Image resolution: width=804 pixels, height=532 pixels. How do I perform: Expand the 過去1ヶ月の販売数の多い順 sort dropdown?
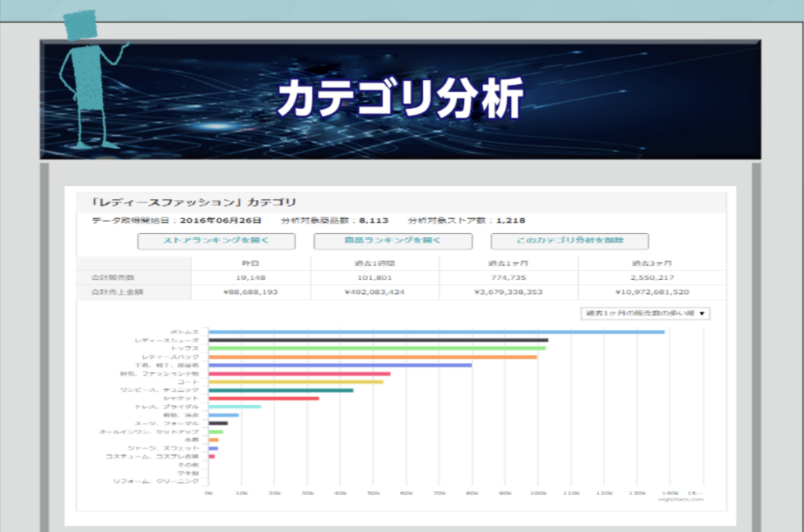click(645, 313)
